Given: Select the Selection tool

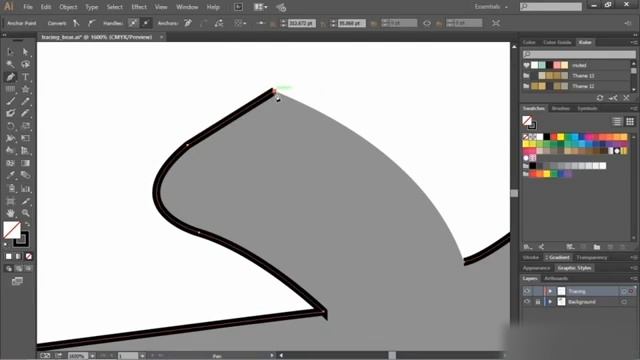Looking at the screenshot, I should coord(10,52).
